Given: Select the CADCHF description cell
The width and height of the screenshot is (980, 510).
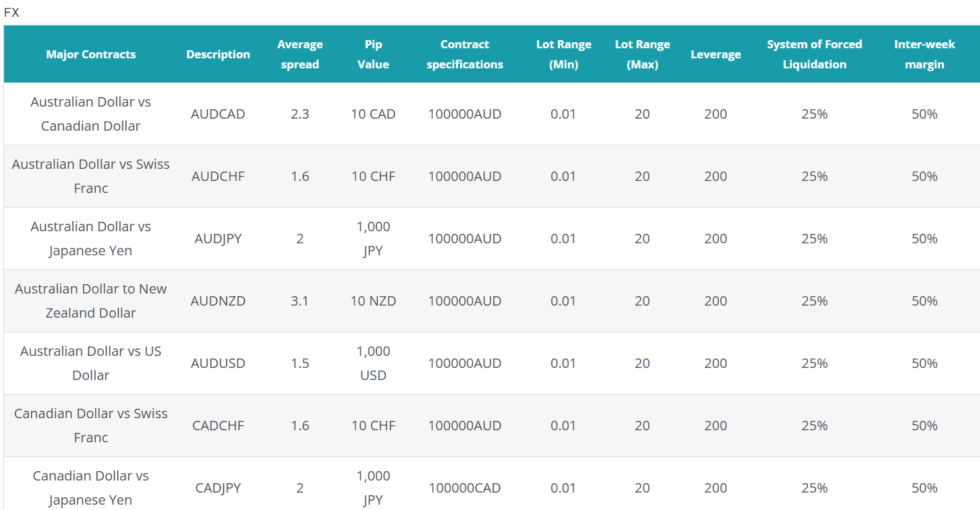Looking at the screenshot, I should [x=218, y=426].
